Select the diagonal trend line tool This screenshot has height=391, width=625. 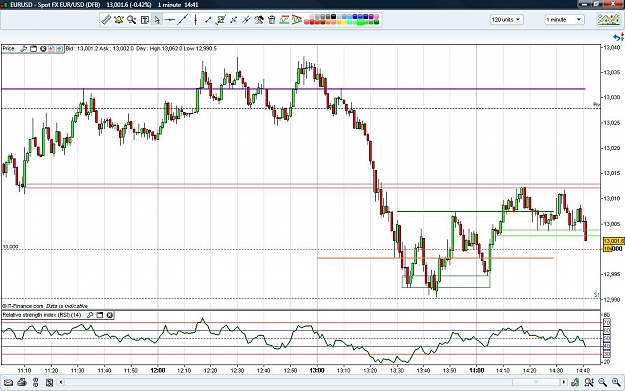click(x=183, y=20)
